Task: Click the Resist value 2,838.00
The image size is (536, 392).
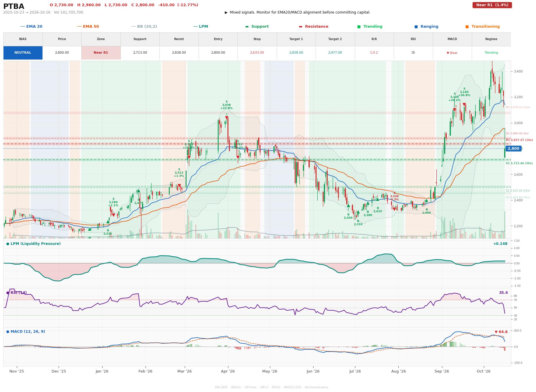Action: [x=179, y=53]
